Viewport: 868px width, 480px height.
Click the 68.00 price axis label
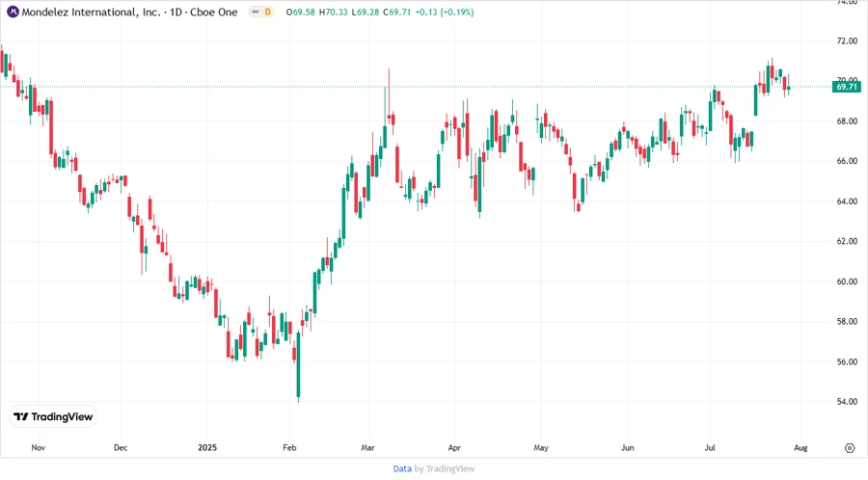(x=847, y=121)
